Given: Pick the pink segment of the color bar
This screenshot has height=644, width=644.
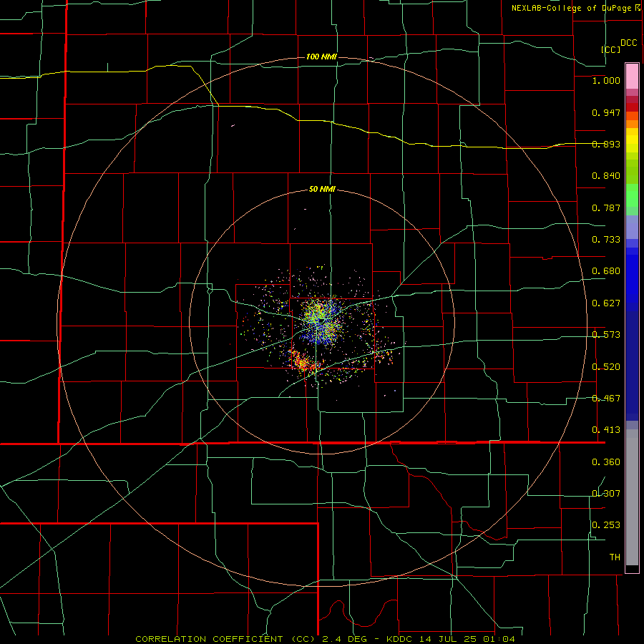Looking at the screenshot, I should pos(632,76).
